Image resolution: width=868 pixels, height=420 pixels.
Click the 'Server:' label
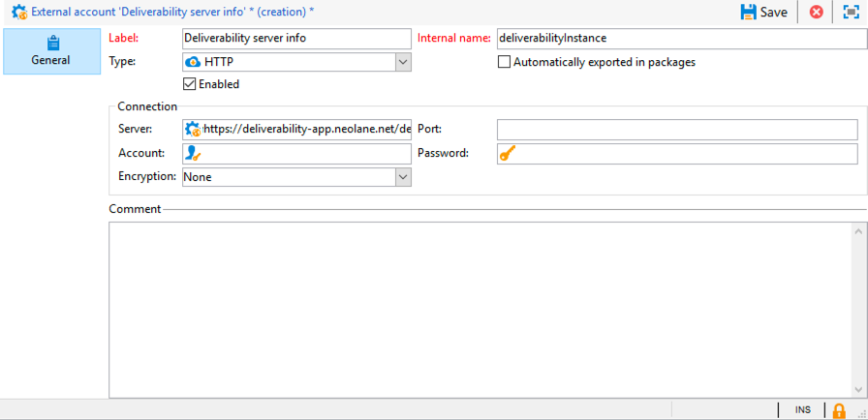coord(135,129)
